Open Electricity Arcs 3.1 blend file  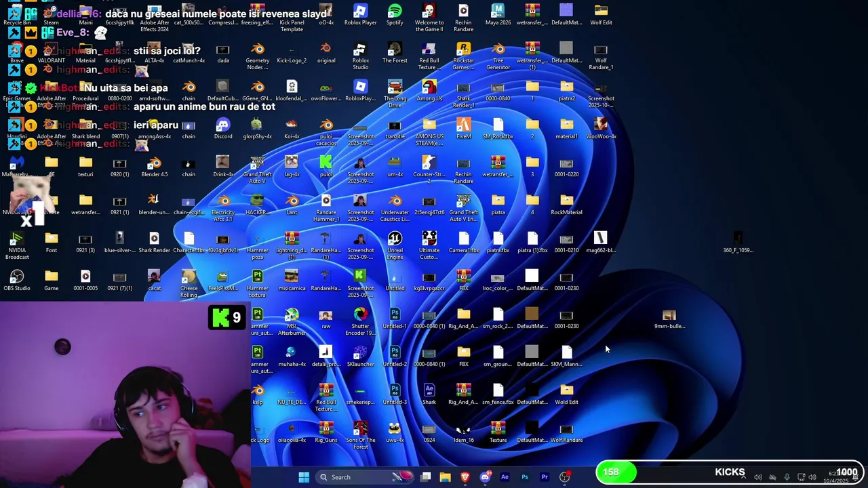point(223,207)
